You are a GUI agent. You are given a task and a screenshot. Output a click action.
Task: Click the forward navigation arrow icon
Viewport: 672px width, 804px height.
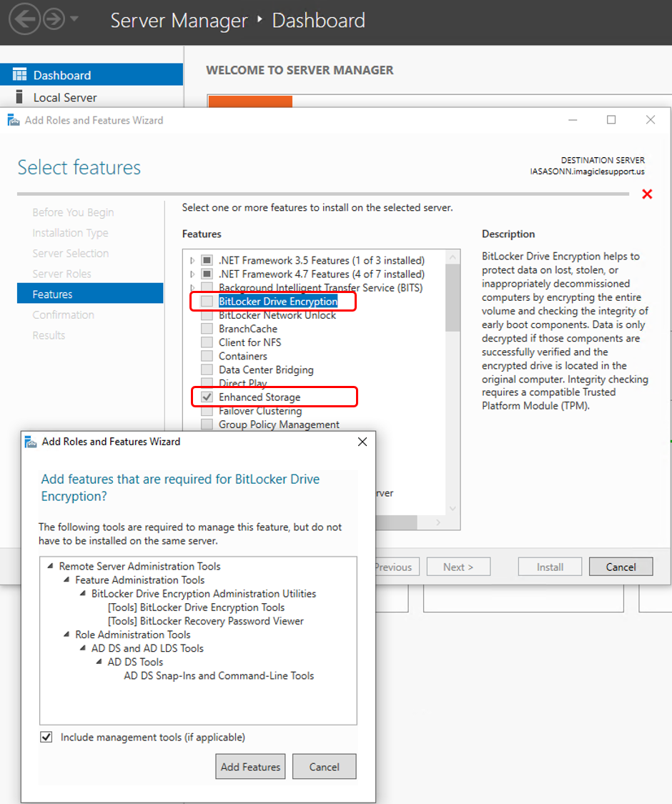pyautogui.click(x=54, y=20)
